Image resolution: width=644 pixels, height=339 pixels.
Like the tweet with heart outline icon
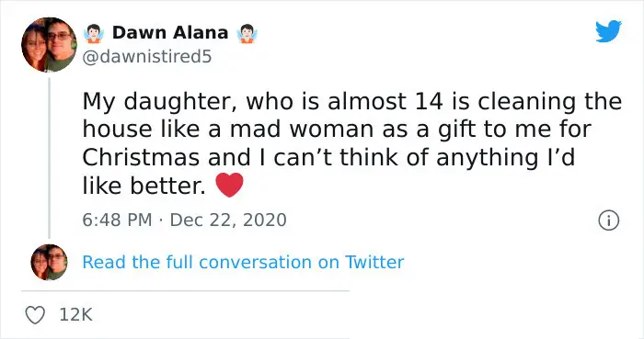coord(35,315)
